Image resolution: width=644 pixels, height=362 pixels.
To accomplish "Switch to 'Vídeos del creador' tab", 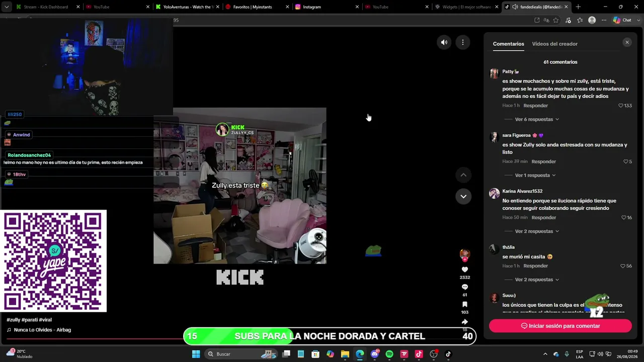I will [x=554, y=44].
